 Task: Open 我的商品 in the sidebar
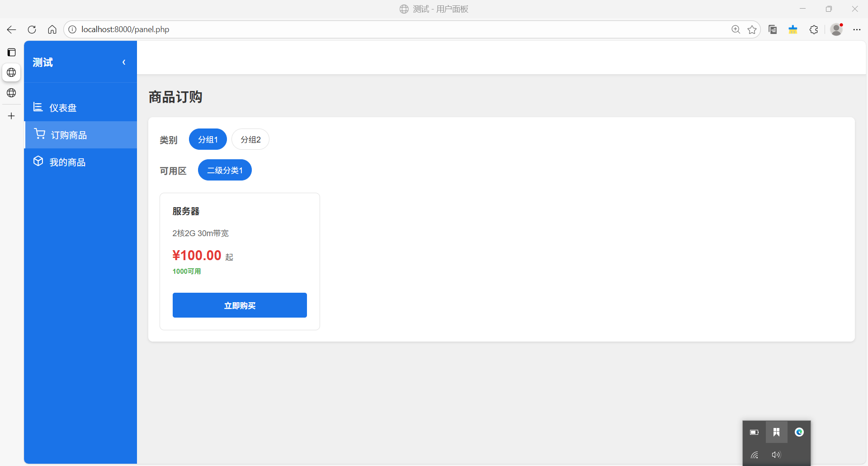[67, 162]
